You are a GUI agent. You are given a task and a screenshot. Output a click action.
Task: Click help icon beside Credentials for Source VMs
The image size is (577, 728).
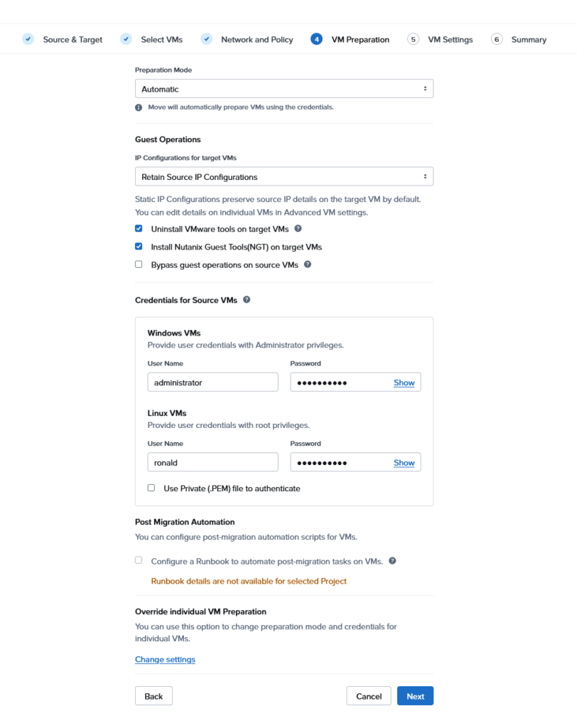pos(247,300)
